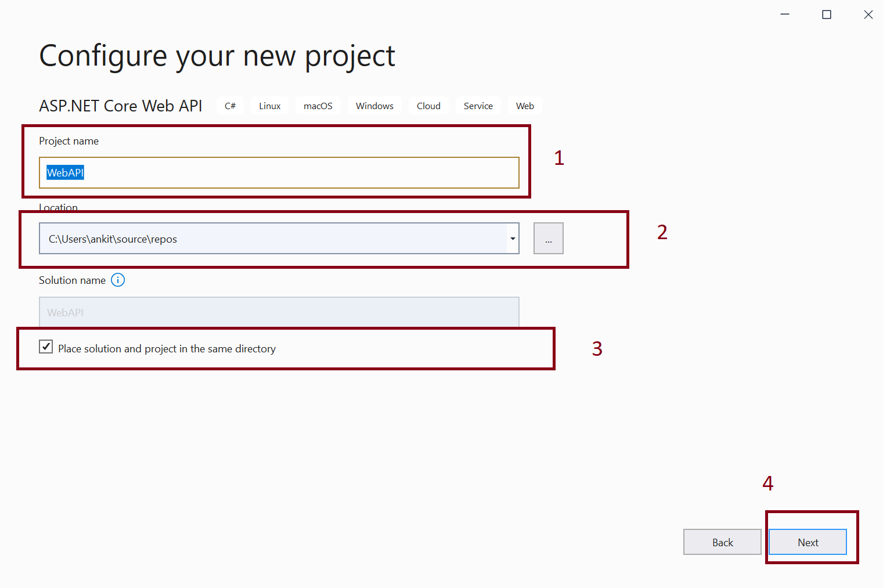Image resolution: width=883 pixels, height=588 pixels.
Task: Uncheck Place solution and project in same directory
Action: click(46, 347)
